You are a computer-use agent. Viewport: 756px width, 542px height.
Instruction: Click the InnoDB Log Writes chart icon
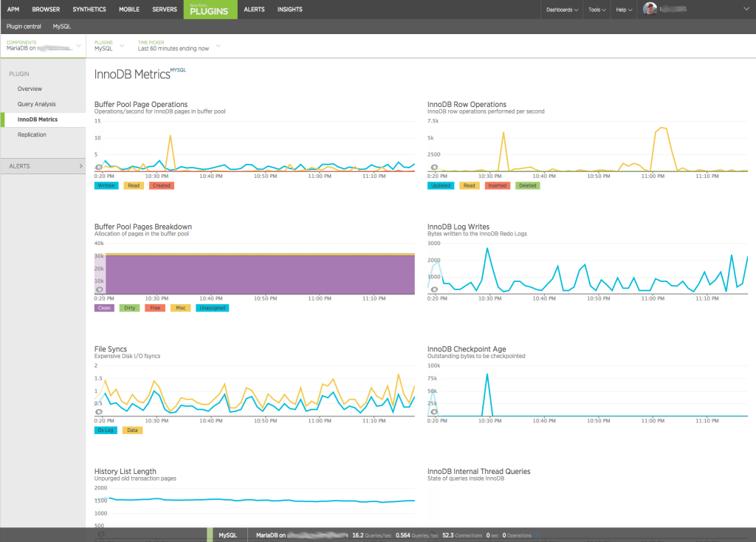click(434, 289)
